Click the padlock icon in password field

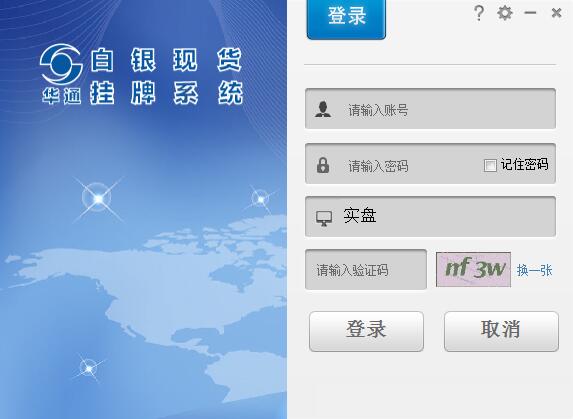[323, 165]
